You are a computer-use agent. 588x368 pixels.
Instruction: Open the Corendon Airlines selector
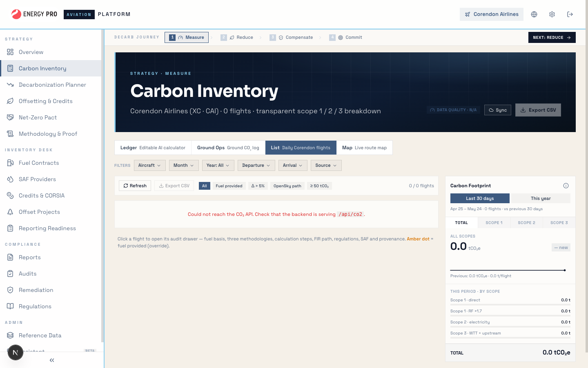tap(492, 14)
